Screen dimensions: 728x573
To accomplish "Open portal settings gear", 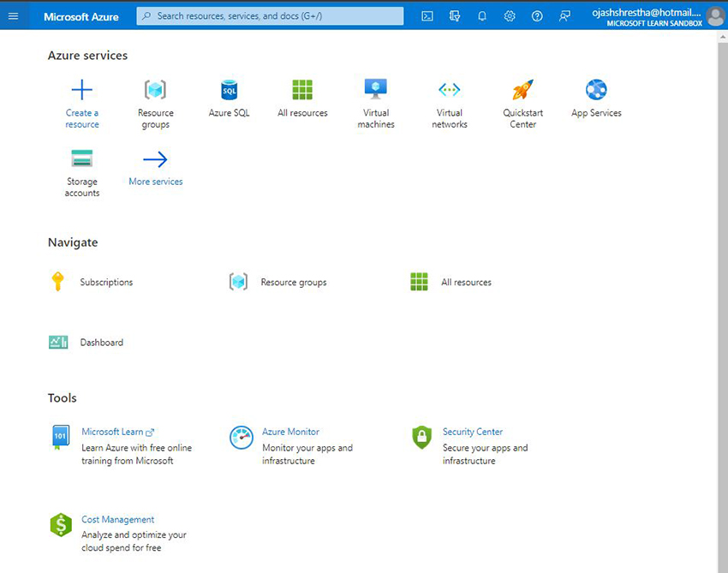I will 510,16.
